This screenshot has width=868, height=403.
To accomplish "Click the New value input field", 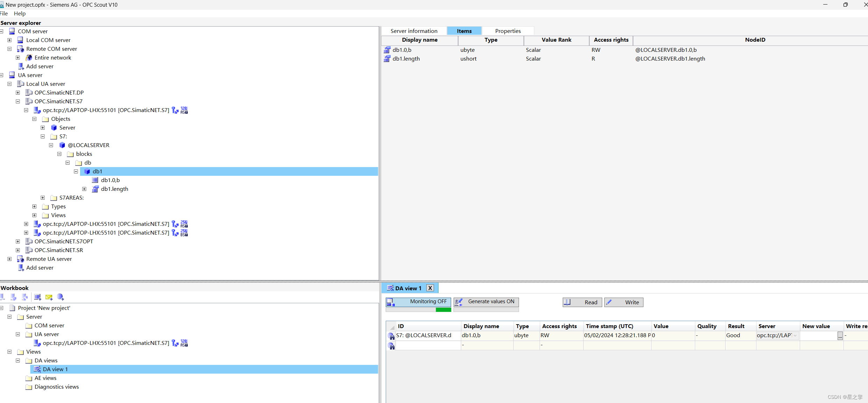I will 818,335.
